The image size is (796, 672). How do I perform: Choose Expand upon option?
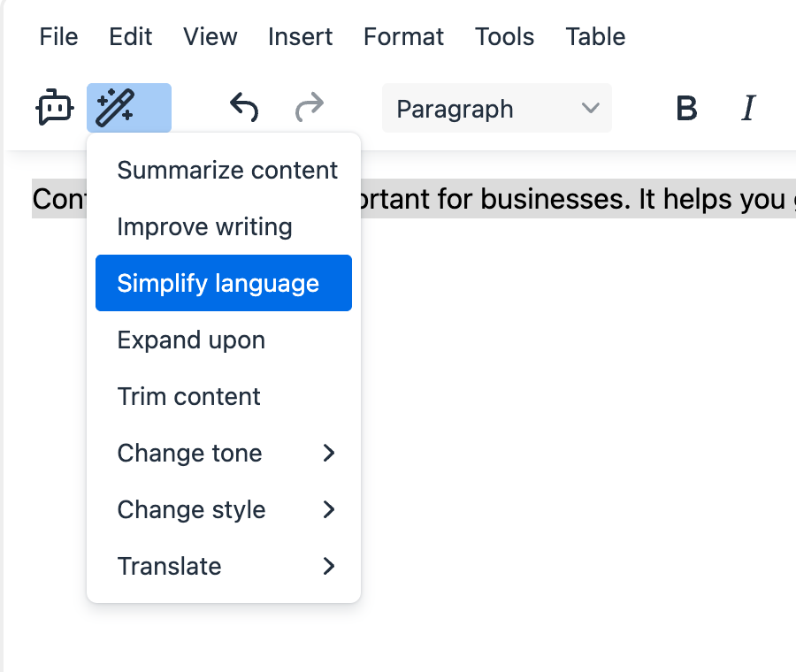pos(191,340)
